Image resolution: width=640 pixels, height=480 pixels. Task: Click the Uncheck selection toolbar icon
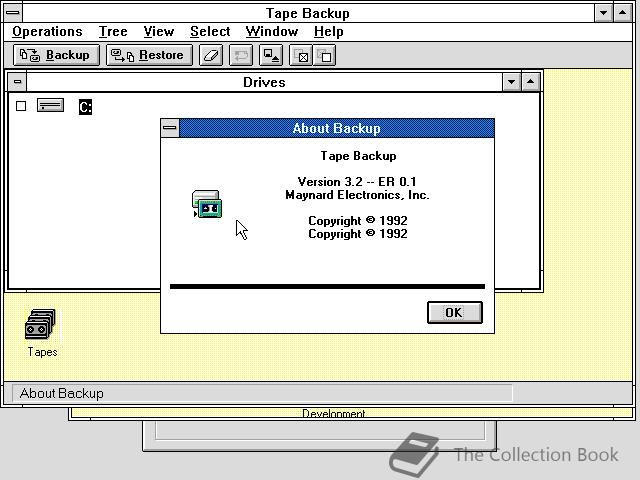[324, 55]
